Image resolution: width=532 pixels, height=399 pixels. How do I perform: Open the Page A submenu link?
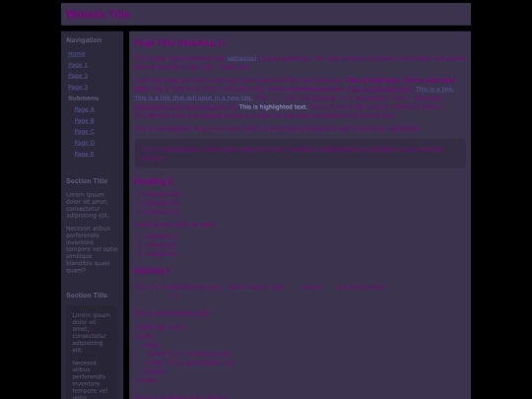[x=84, y=109]
